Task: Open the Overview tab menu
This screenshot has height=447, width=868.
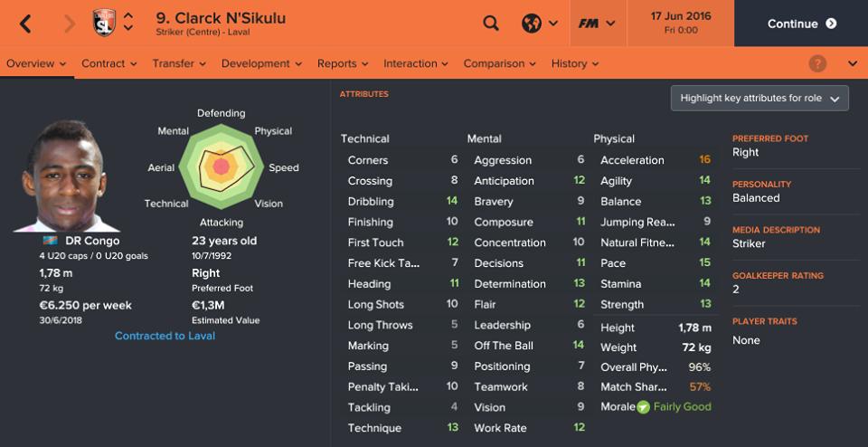Action: [36, 63]
